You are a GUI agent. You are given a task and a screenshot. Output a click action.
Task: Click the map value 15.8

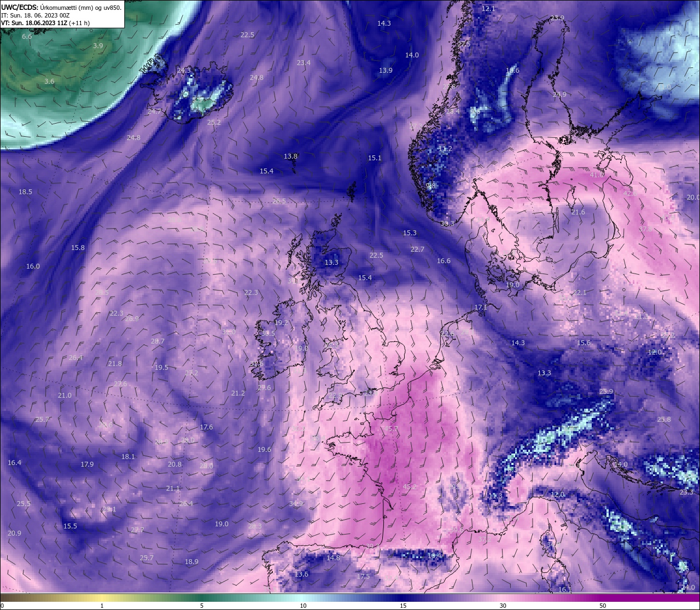(x=78, y=248)
